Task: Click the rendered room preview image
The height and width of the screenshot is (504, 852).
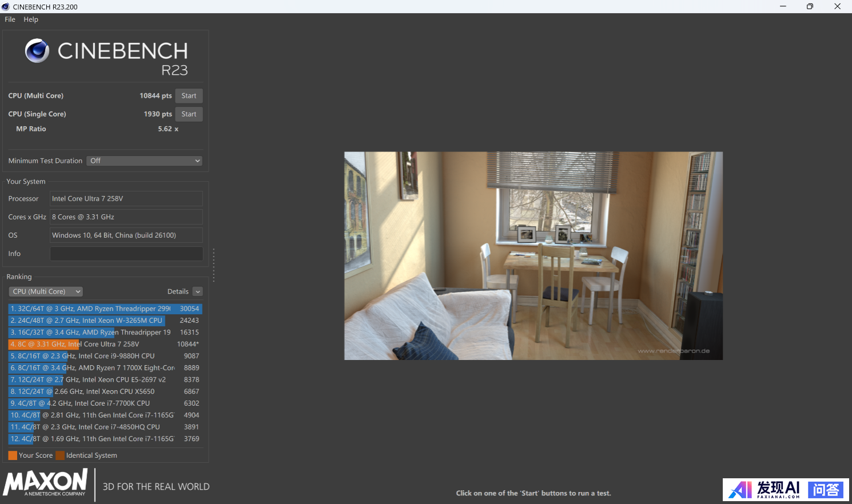Action: pos(534,255)
